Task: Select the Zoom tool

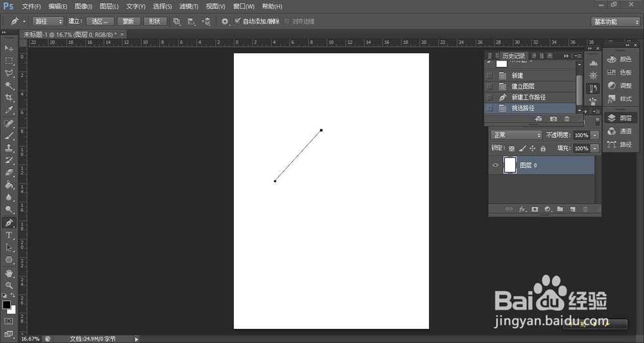Action: coord(8,285)
